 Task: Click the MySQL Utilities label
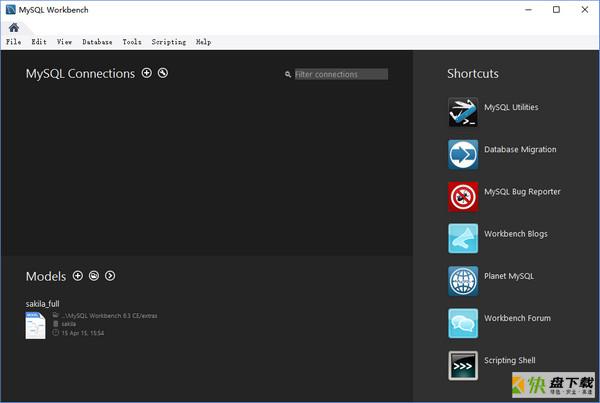tap(511, 107)
